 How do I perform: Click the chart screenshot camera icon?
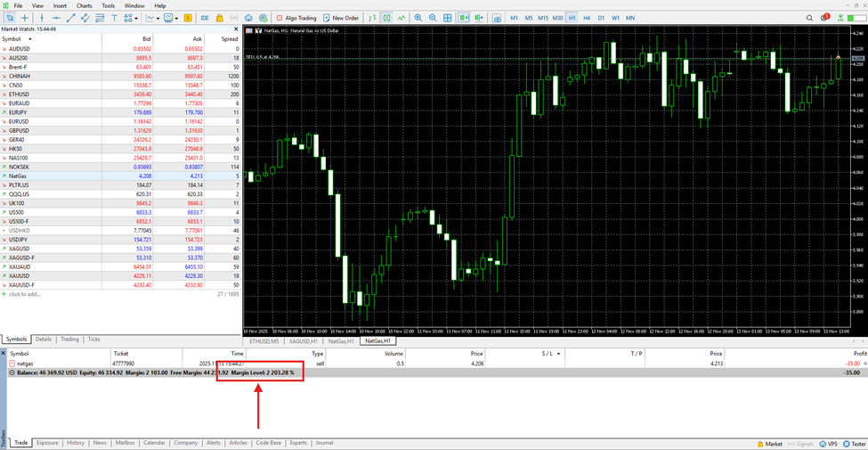(497, 18)
